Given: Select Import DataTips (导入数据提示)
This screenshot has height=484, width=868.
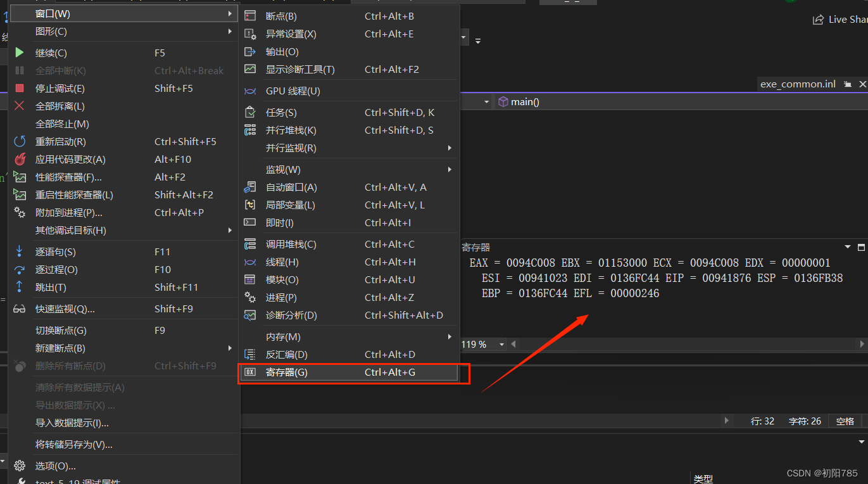Looking at the screenshot, I should click(124, 423).
